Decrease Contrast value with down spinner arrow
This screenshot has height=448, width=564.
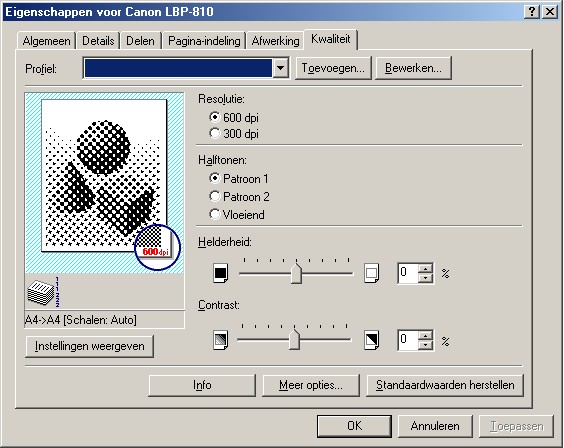coord(426,345)
